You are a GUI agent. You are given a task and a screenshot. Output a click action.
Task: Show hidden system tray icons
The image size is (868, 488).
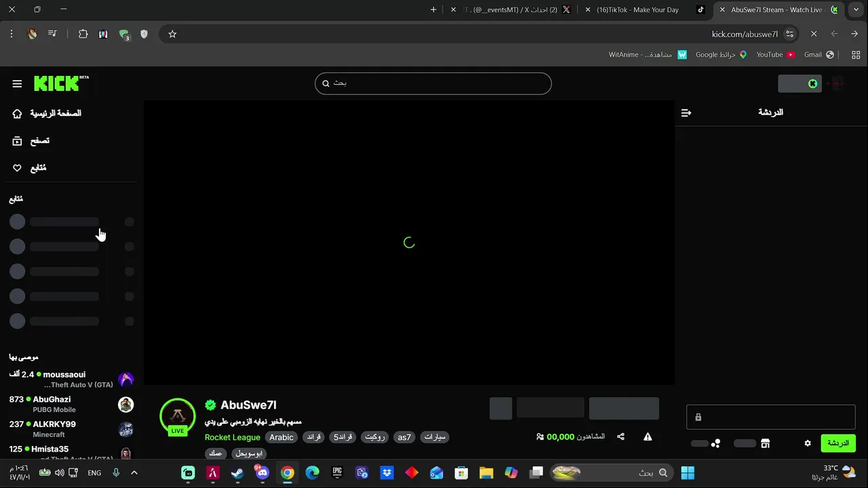[x=134, y=472]
